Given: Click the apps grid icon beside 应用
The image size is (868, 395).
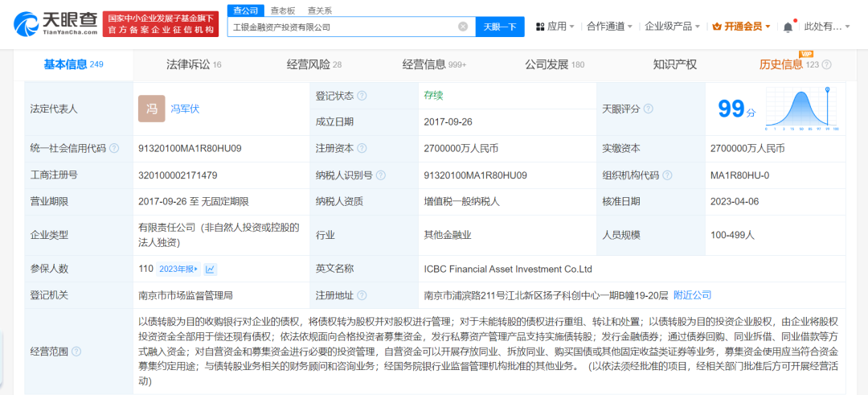Looking at the screenshot, I should 540,27.
